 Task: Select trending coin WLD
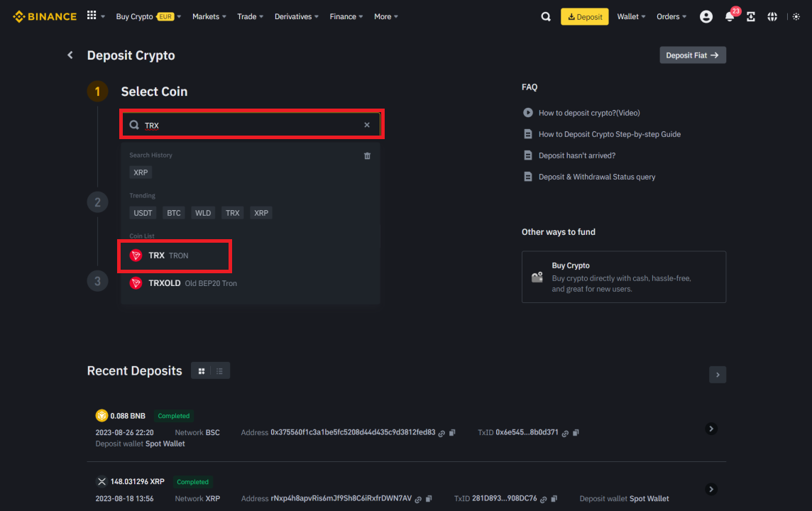pyautogui.click(x=203, y=213)
